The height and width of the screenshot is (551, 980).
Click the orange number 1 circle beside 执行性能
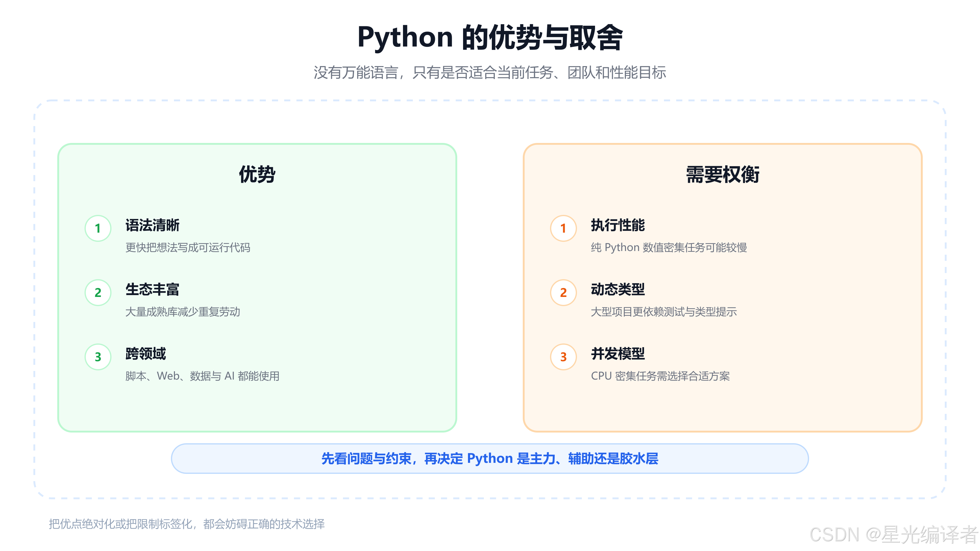(563, 228)
